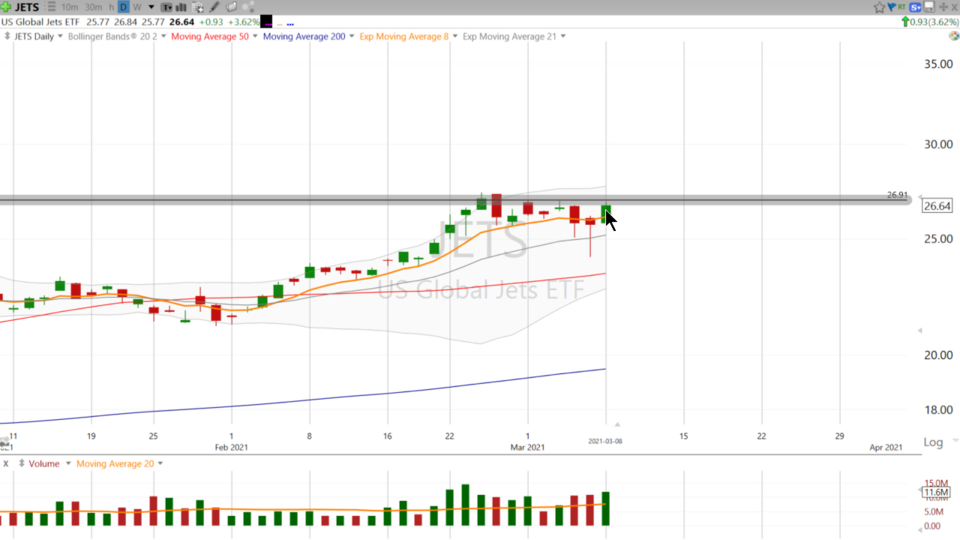960x540 pixels.
Task: Click the green up arrow change indicator
Action: 906,22
